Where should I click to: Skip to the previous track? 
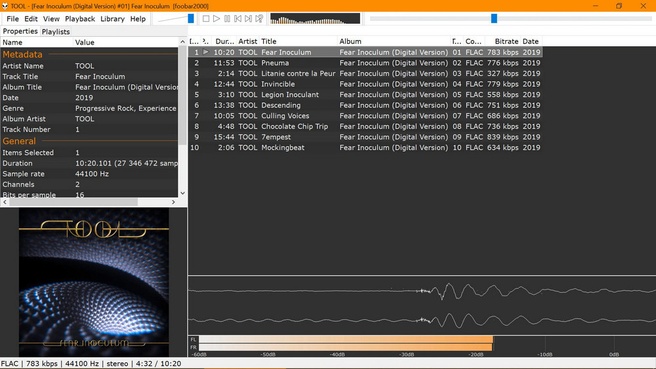click(238, 18)
